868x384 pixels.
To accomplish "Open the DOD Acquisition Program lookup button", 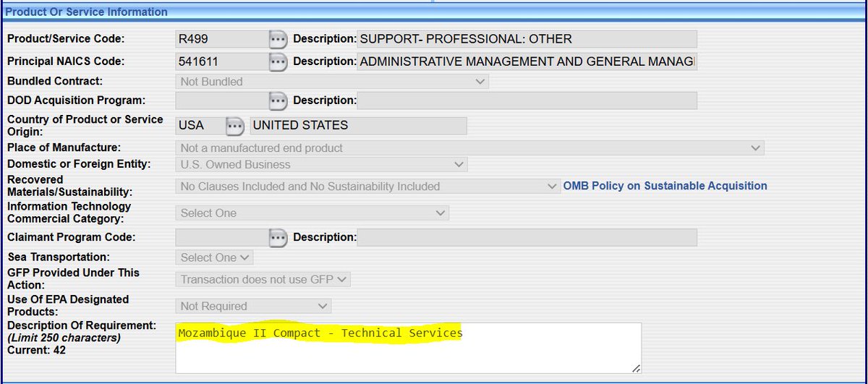I will tap(278, 101).
